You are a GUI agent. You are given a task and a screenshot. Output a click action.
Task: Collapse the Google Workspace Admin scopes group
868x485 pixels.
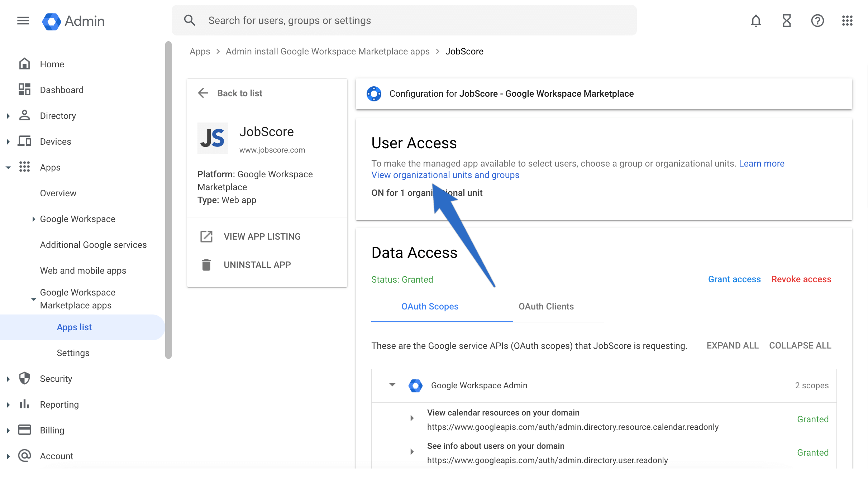[392, 385]
